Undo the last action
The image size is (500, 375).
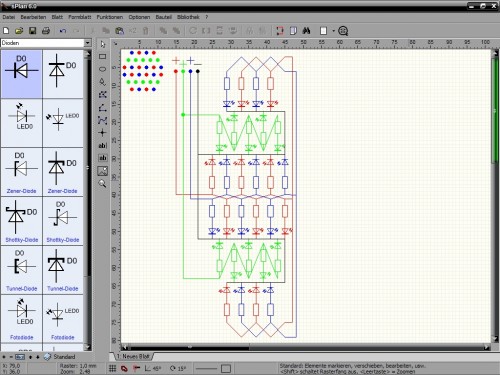pos(63,31)
